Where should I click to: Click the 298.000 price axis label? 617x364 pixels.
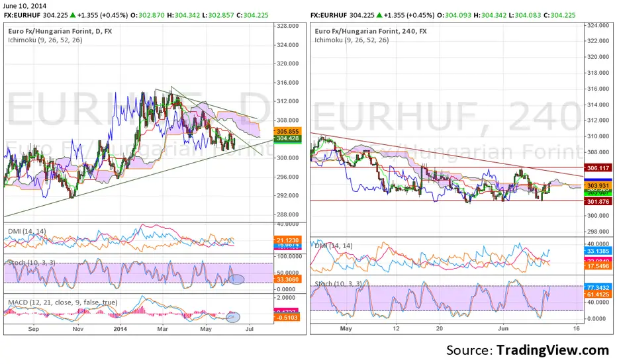click(598, 232)
